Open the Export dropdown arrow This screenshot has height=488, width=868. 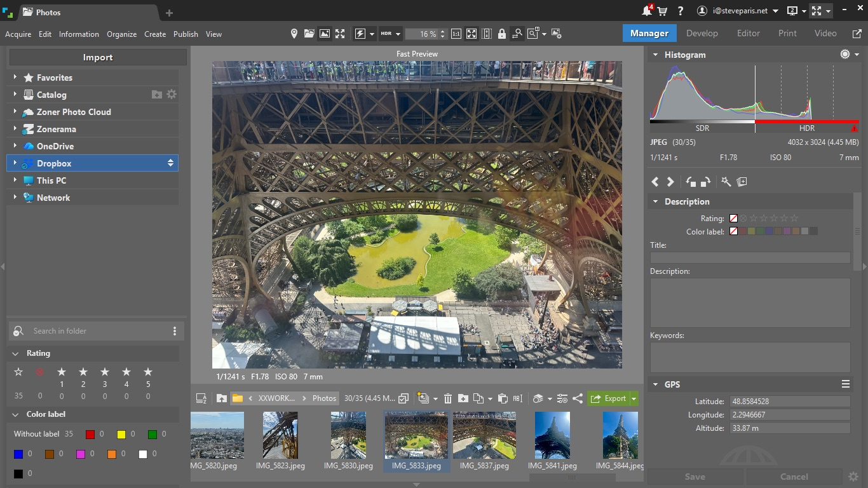click(x=634, y=398)
